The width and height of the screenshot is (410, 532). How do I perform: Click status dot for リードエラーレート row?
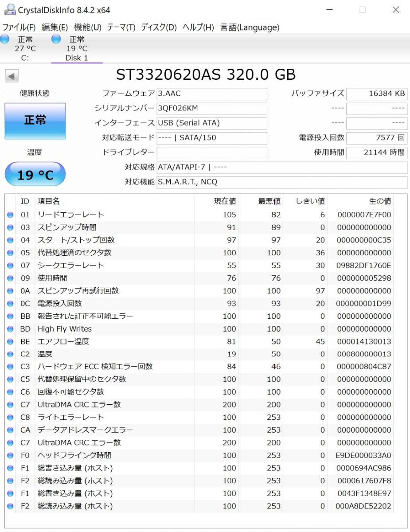pyautogui.click(x=10, y=215)
